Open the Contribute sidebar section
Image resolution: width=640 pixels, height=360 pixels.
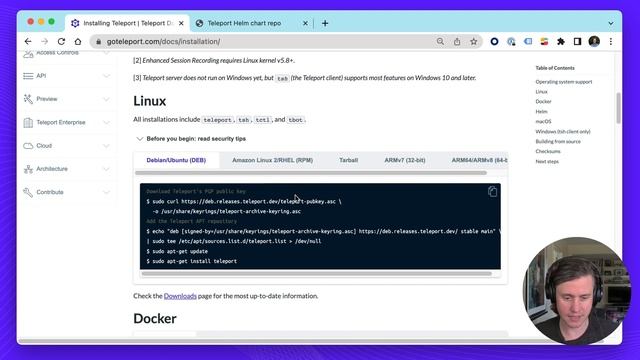(x=50, y=192)
